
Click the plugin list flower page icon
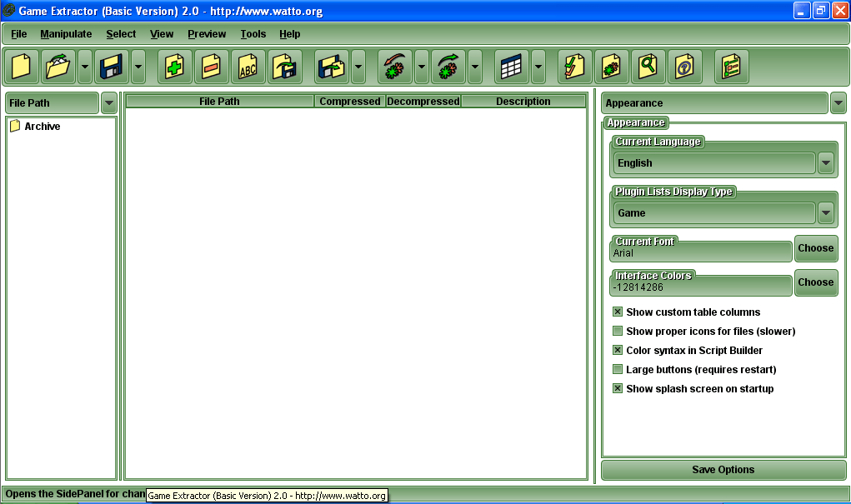tap(611, 67)
